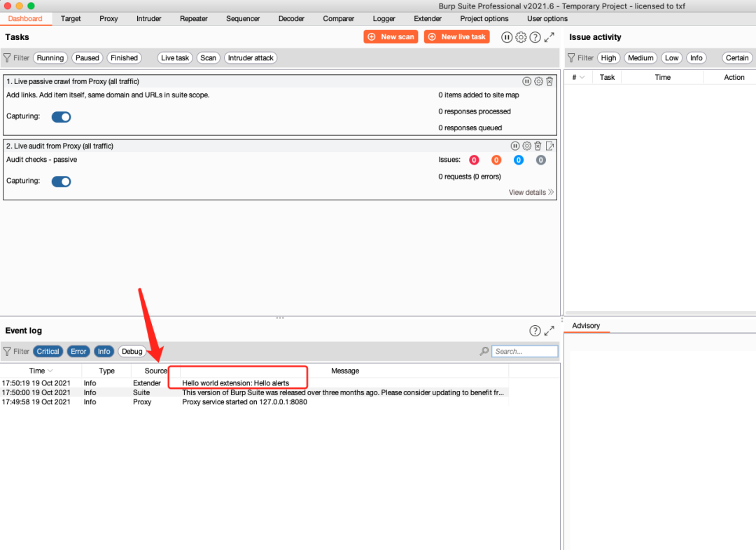This screenshot has height=550, width=756.
Task: Toggle Medium severity issue filter
Action: pyautogui.click(x=640, y=58)
